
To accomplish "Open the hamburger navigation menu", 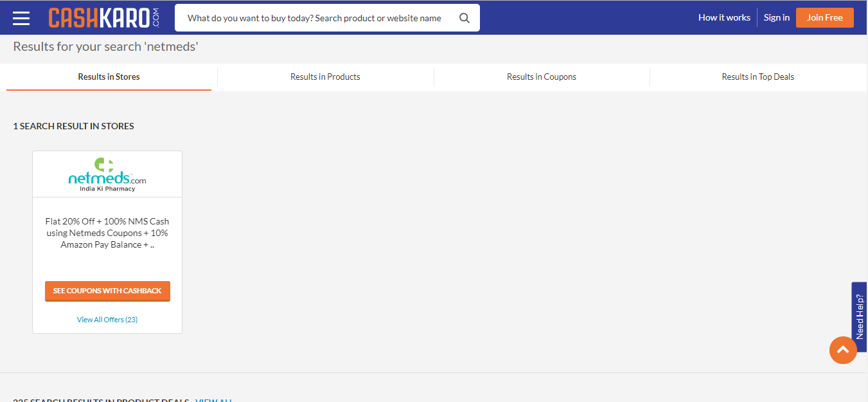I will point(21,18).
